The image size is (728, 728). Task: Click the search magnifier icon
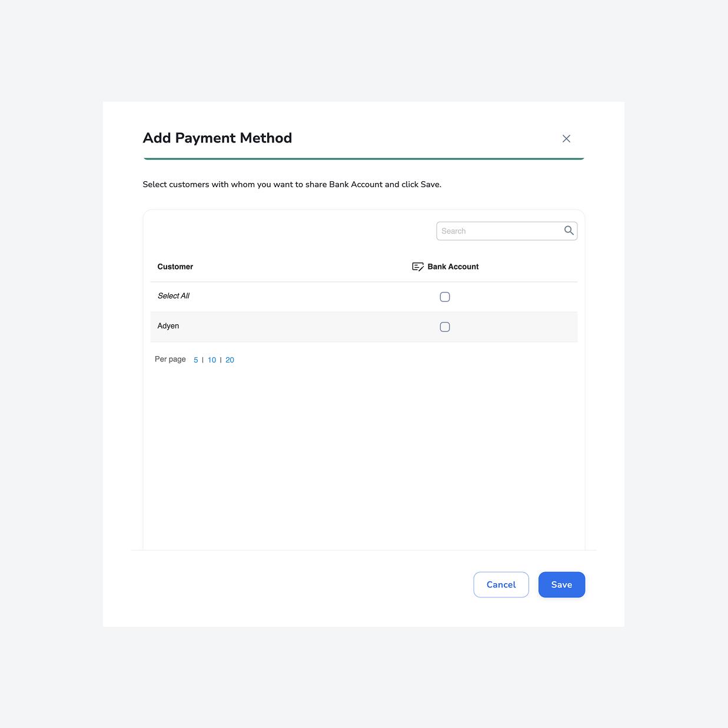pyautogui.click(x=569, y=230)
